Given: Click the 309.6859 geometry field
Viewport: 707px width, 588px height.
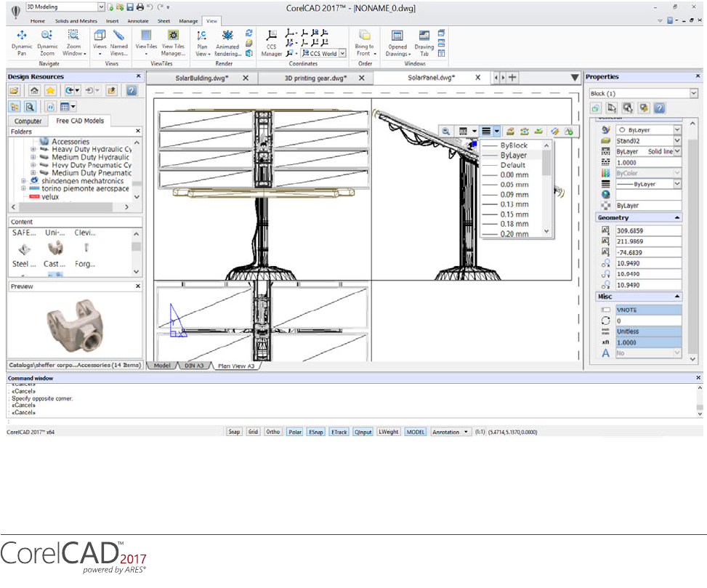Looking at the screenshot, I should [x=648, y=231].
